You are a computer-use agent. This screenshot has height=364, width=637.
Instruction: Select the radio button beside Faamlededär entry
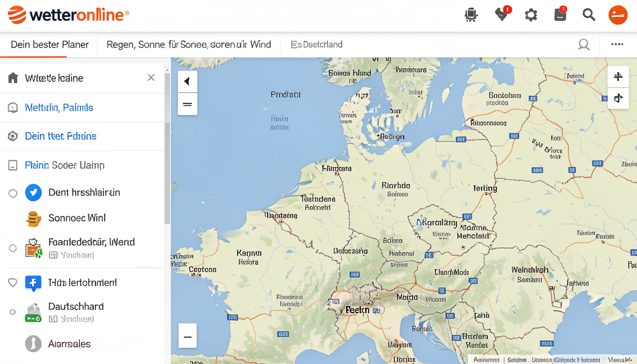[13, 247]
